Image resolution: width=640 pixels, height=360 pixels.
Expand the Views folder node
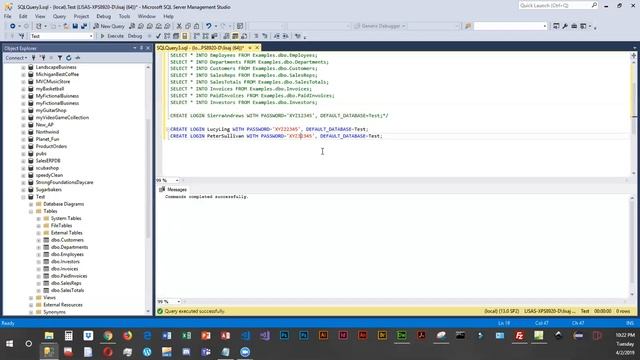tap(31, 298)
